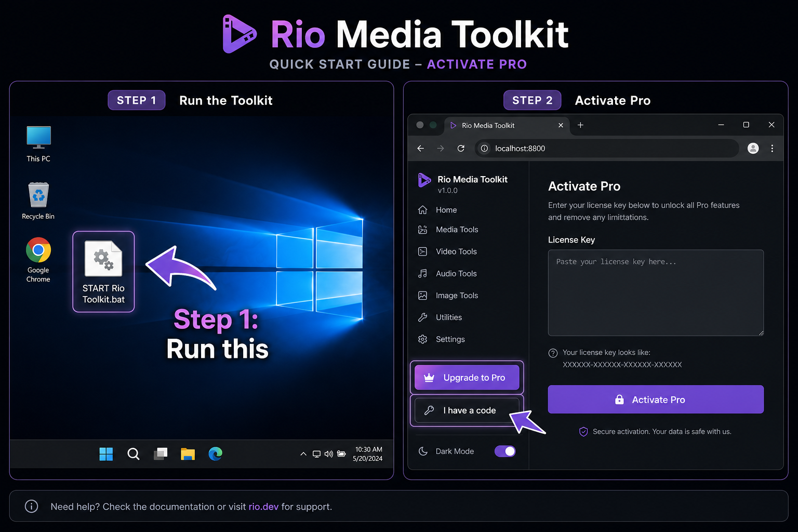
Task: Select START Rio Toolkit.bat file
Action: pyautogui.click(x=103, y=272)
